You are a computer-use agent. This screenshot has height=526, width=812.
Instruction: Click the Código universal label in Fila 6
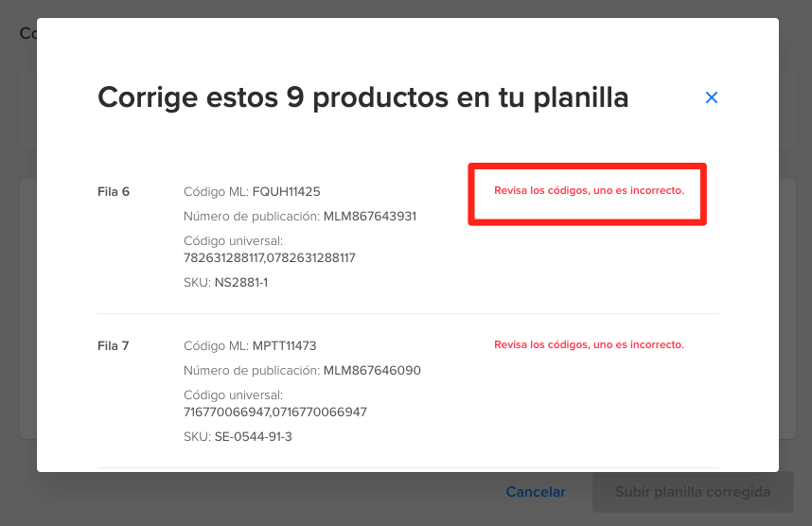233,240
